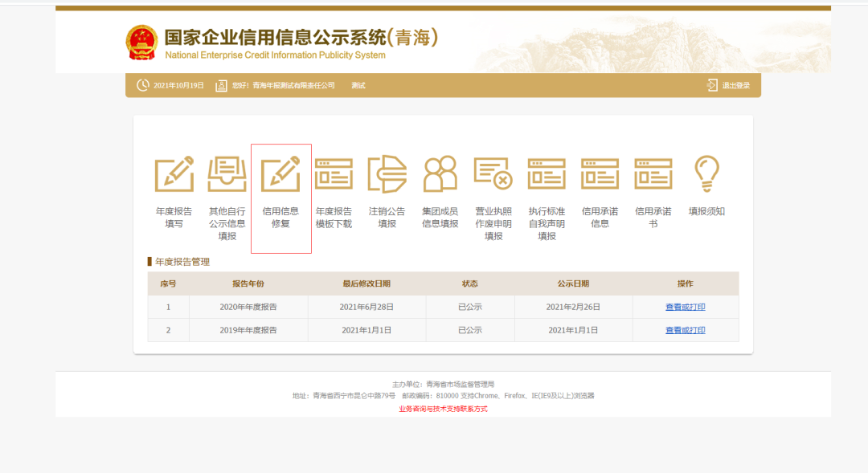
Task: Open 集团成员信息填报 icon
Action: click(x=440, y=174)
